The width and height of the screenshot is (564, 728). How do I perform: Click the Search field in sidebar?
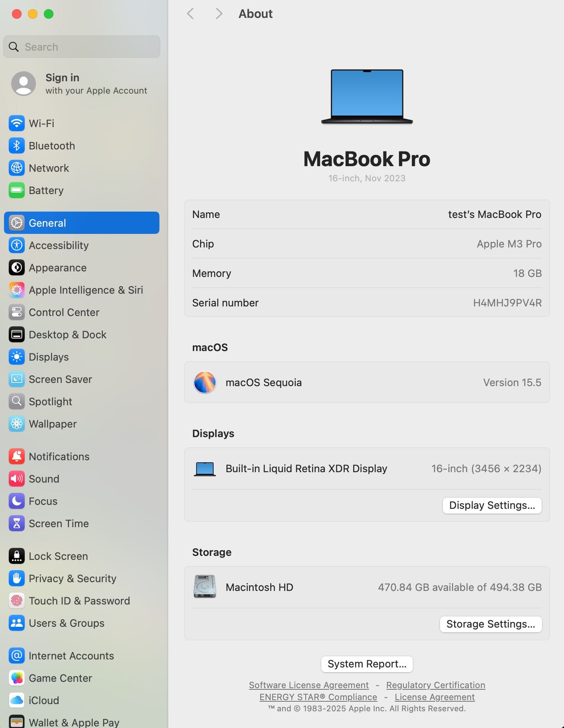pyautogui.click(x=82, y=47)
